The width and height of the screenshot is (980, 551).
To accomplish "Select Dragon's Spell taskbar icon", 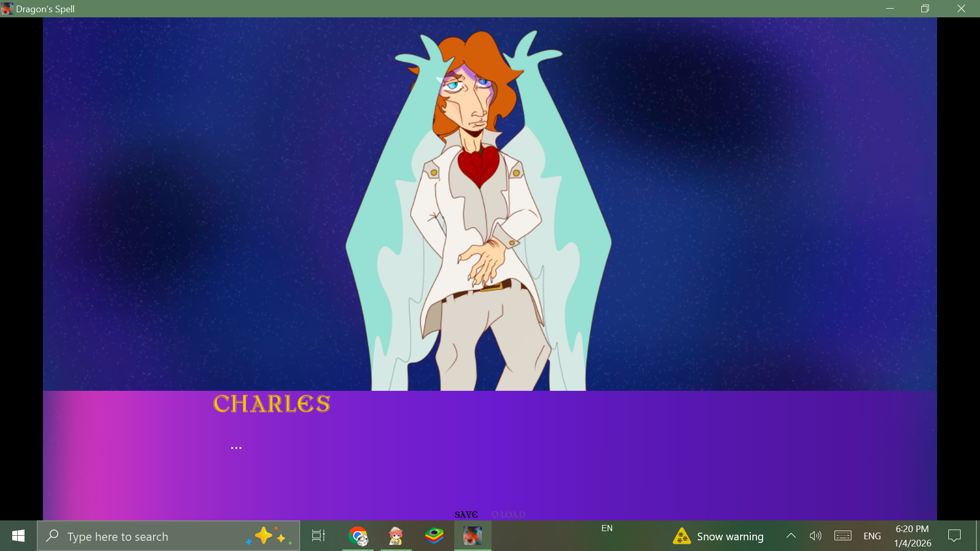I will pyautogui.click(x=472, y=536).
